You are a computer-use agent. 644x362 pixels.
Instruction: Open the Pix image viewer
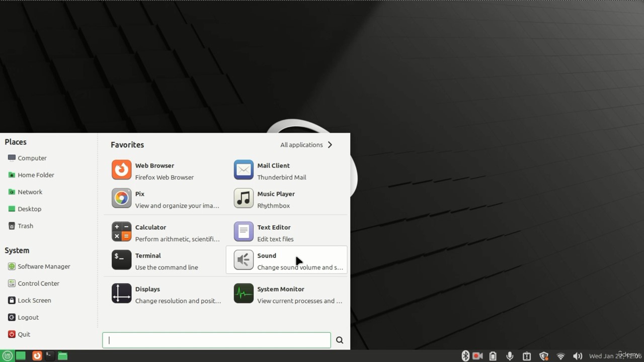pyautogui.click(x=165, y=199)
